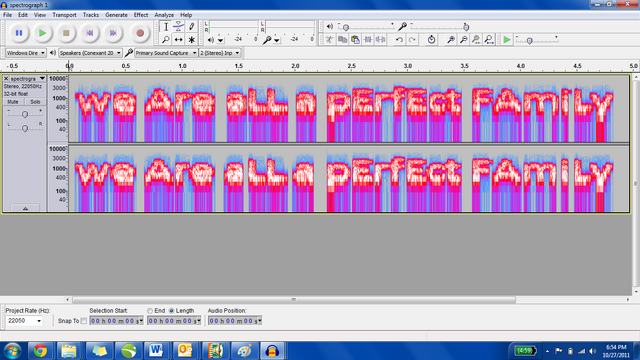Viewport: 640px width, 360px height.
Task: Select the Selection (I-beam) tool
Action: 166,27
